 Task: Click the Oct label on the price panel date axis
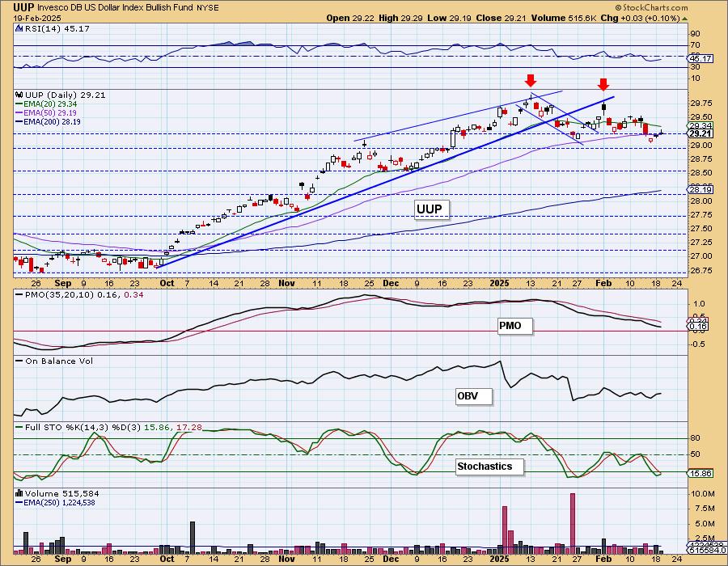pyautogui.click(x=167, y=283)
